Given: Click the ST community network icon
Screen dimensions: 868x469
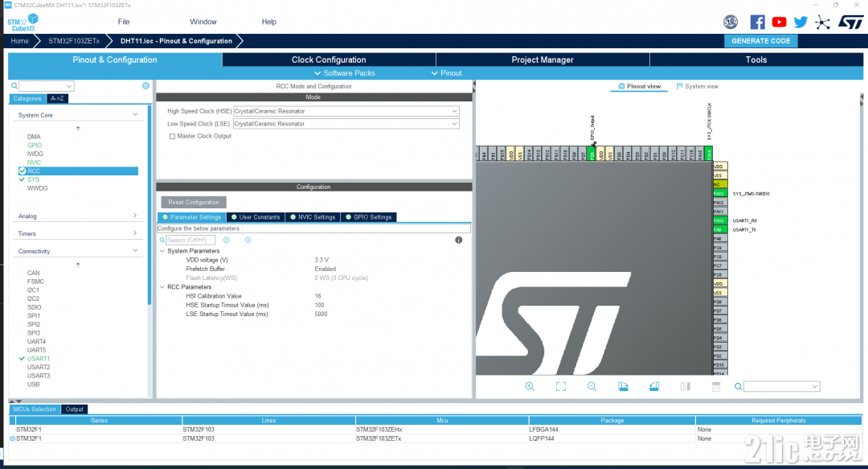Looking at the screenshot, I should coord(823,23).
